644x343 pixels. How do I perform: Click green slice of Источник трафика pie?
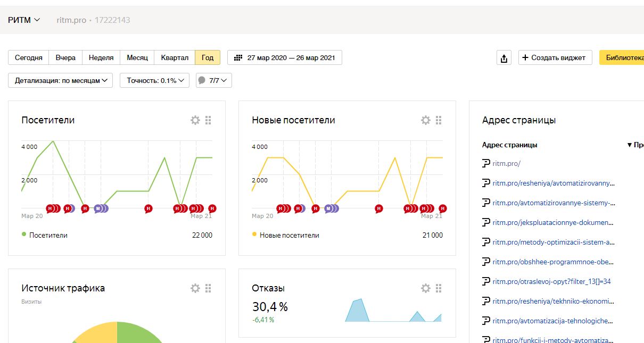click(x=138, y=332)
